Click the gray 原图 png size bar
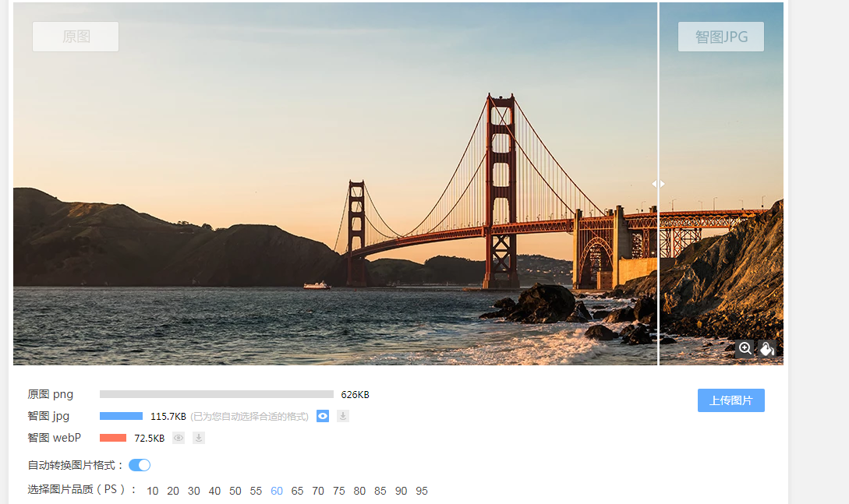Image resolution: width=849 pixels, height=504 pixels. click(217, 394)
